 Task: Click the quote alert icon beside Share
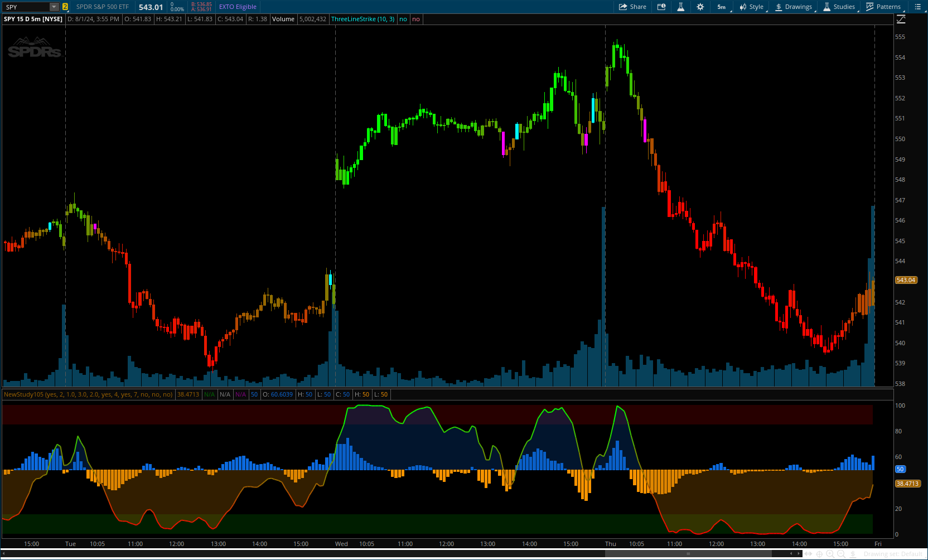point(661,7)
